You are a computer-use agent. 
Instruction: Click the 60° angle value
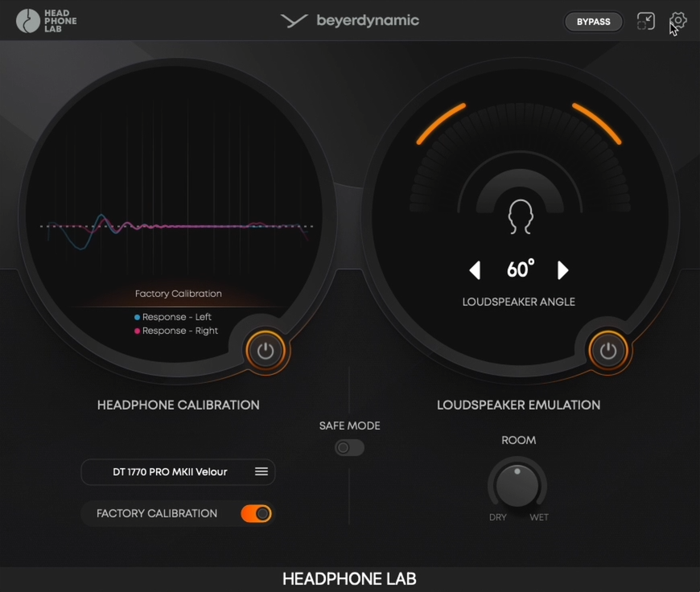click(520, 269)
